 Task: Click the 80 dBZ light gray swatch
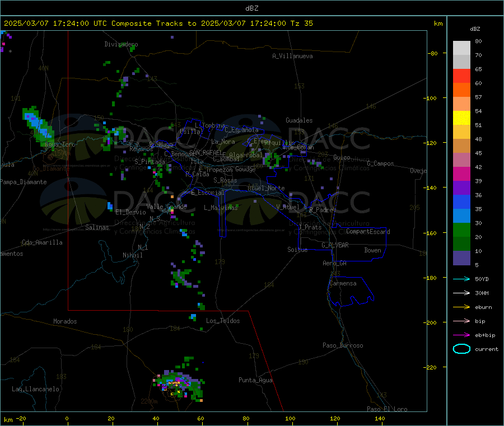click(x=461, y=48)
